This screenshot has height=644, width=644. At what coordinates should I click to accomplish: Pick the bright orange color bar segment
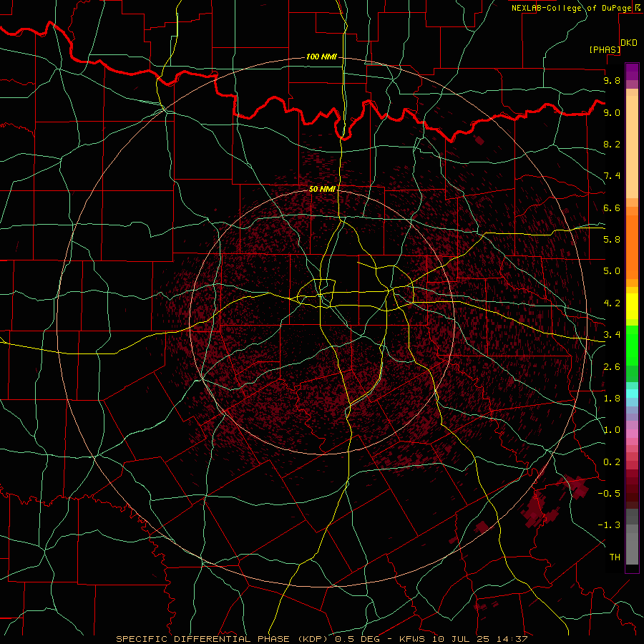tap(632, 246)
